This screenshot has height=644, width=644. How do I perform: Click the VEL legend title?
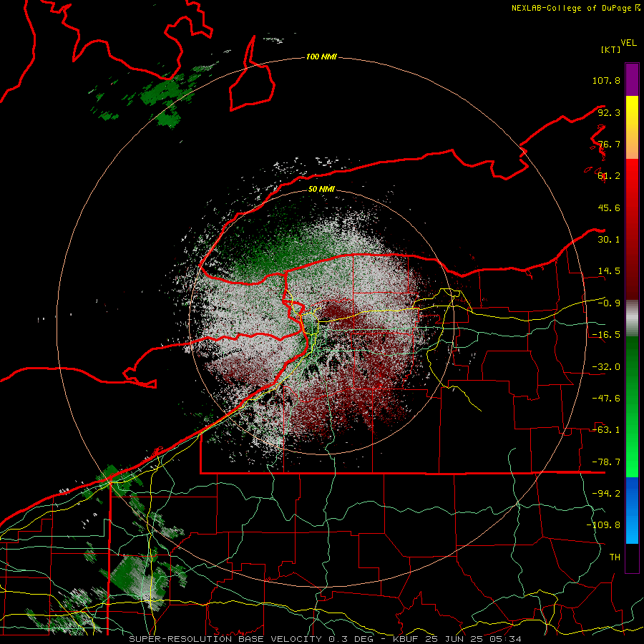[628, 43]
